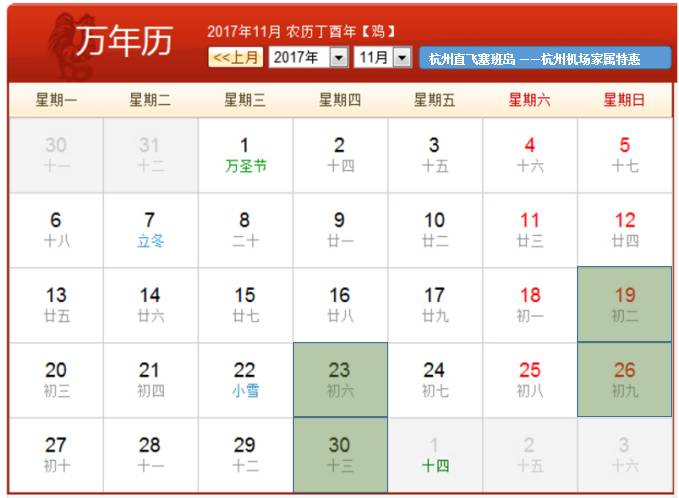This screenshot has height=498, width=679.
Task: Select greyed October 30 cell
Action: [56, 155]
